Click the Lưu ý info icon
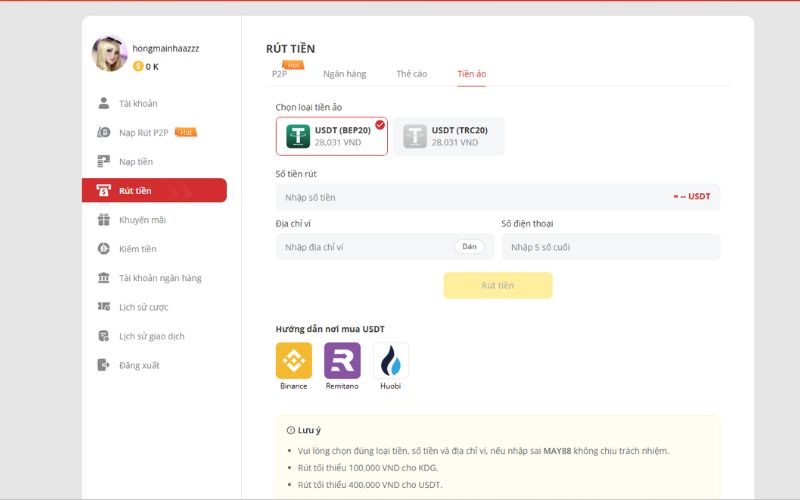 [291, 430]
